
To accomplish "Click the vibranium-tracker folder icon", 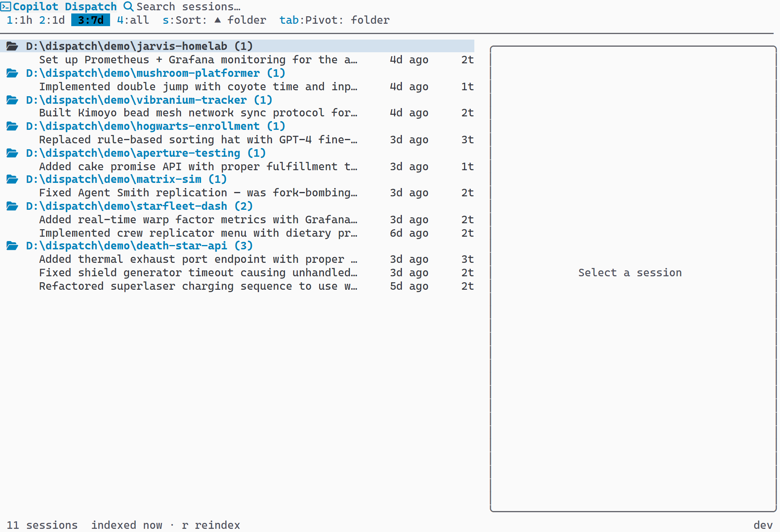I will tap(12, 100).
